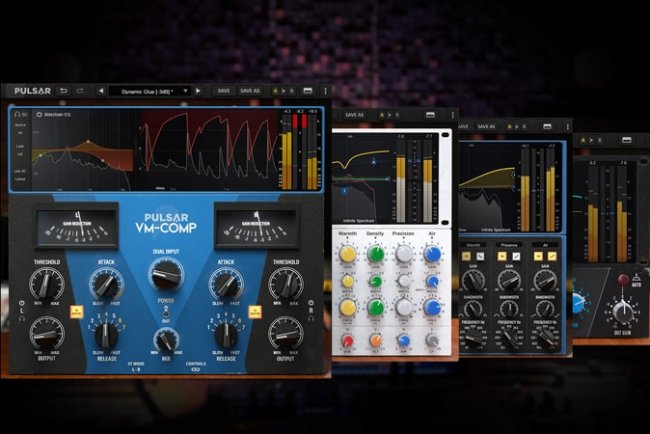
Task: Toggle the VM-Comp display panel view icon
Action: pyautogui.click(x=308, y=91)
